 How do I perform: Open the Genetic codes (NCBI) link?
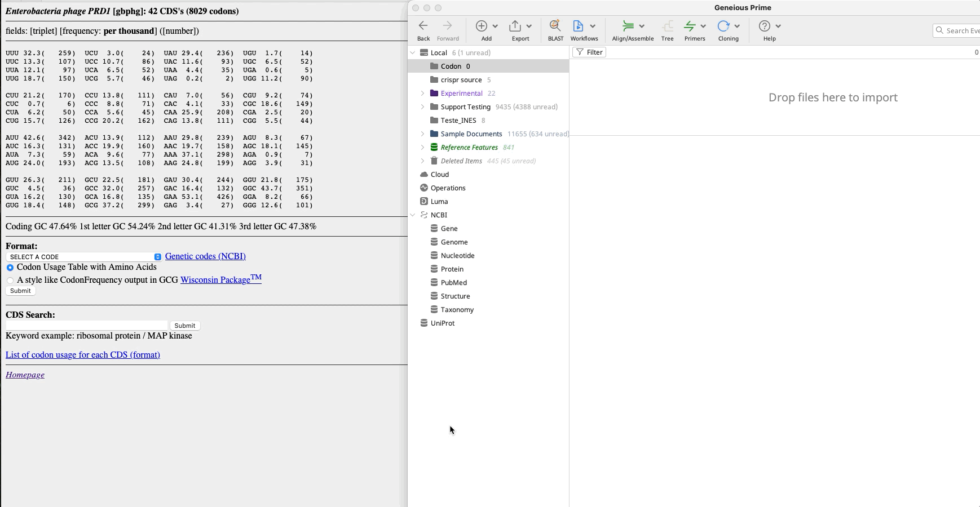[205, 256]
